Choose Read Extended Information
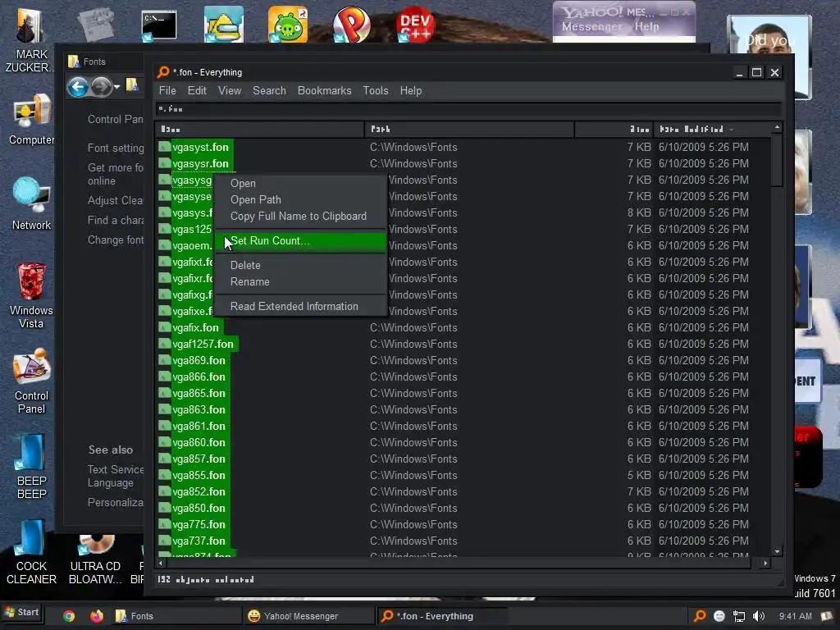Viewport: 840px width, 630px height. (300, 307)
